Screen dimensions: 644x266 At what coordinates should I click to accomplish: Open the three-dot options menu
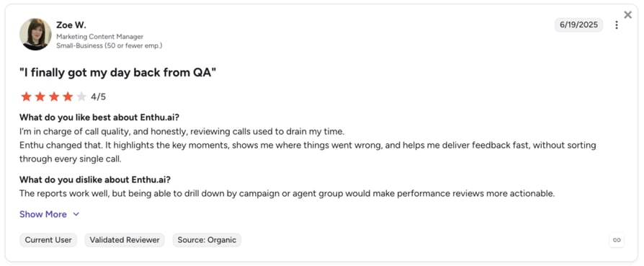[x=616, y=25]
